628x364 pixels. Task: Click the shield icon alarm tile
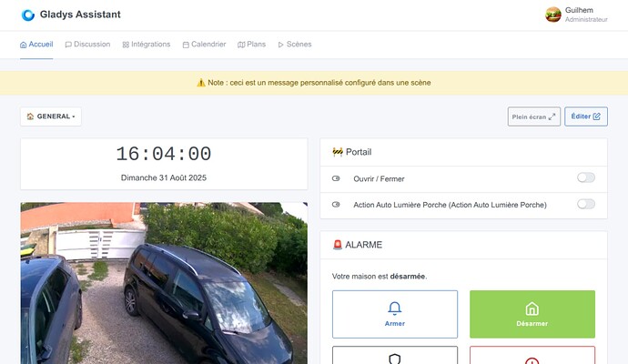click(395, 357)
